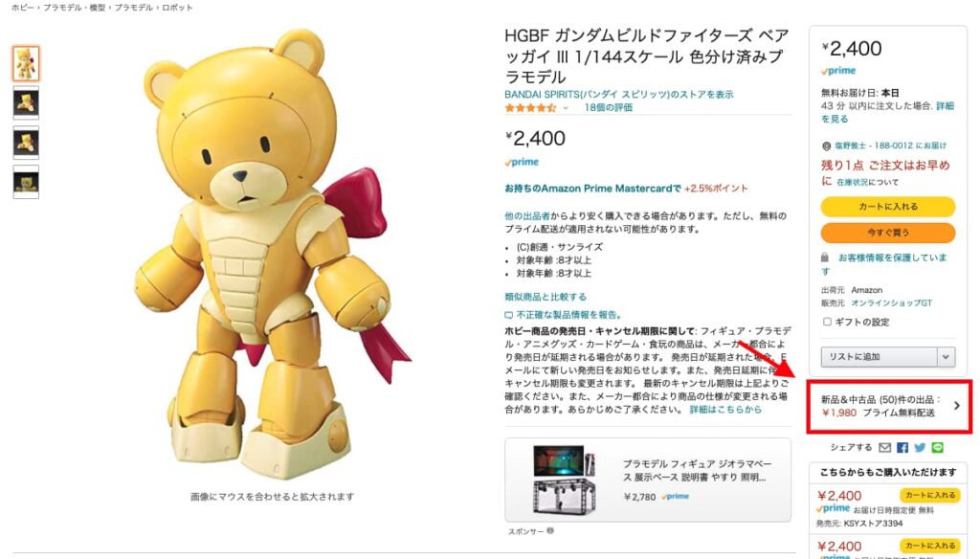Click the sponsor info icon
This screenshot has width=980, height=559.
550,531
